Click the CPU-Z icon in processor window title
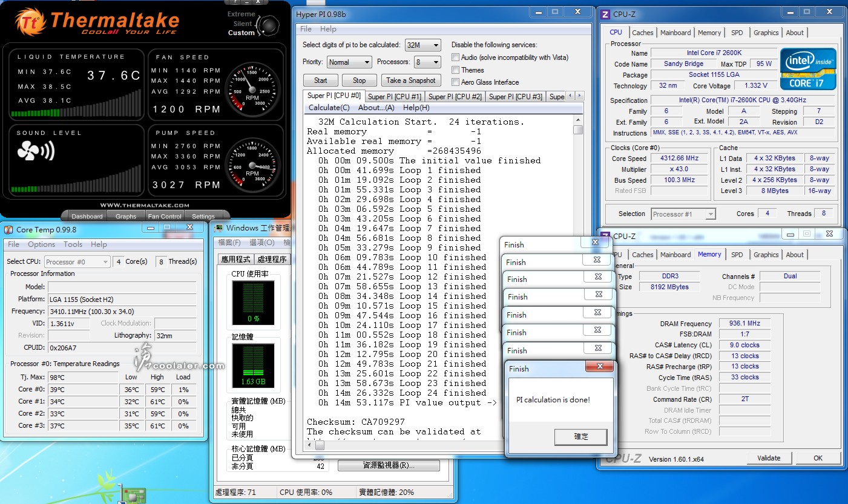Screen dimensions: 848x504 click(604, 15)
